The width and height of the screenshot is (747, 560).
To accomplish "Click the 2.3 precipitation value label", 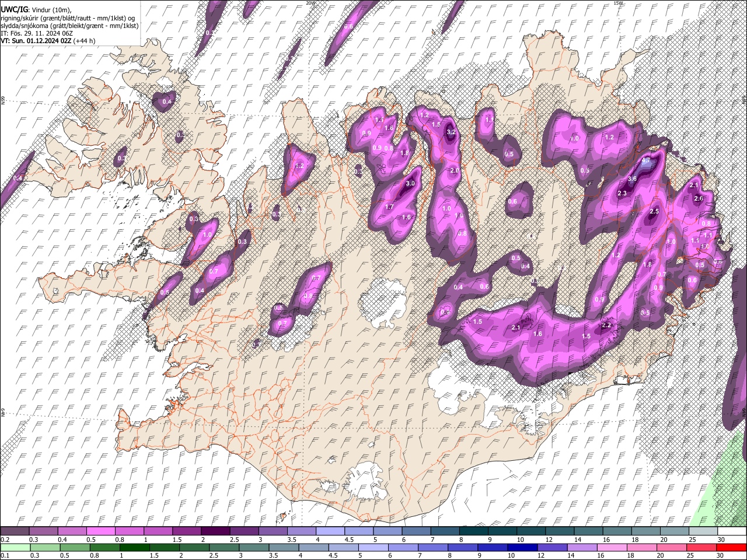I will (x=622, y=194).
